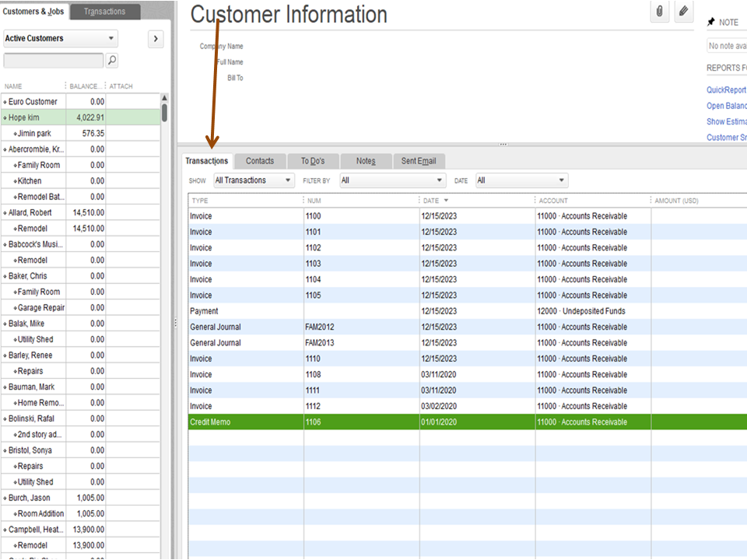Expand the Filter By dropdown
The image size is (747, 560).
click(x=392, y=180)
